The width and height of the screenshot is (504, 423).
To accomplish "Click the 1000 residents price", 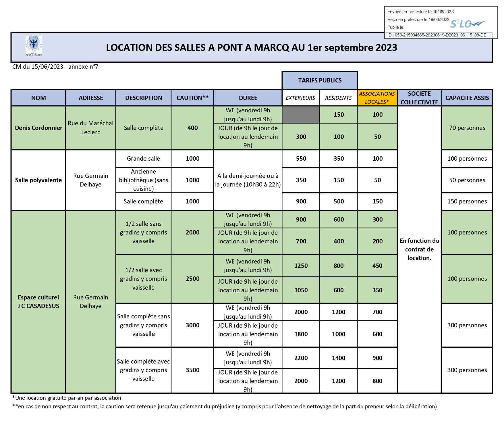I will [339, 334].
